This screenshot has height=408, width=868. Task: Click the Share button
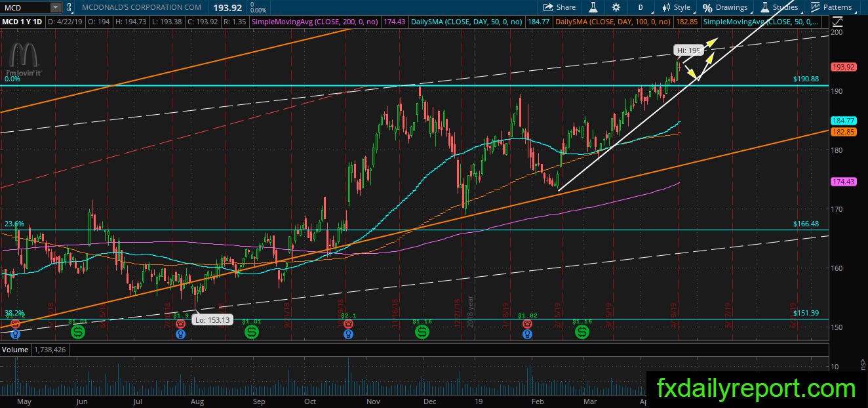click(x=559, y=7)
